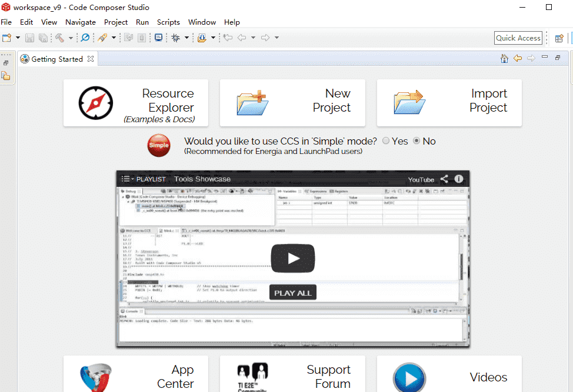Viewport: 573px width, 392px height.
Task: Open the Help menu
Action: [x=232, y=22]
